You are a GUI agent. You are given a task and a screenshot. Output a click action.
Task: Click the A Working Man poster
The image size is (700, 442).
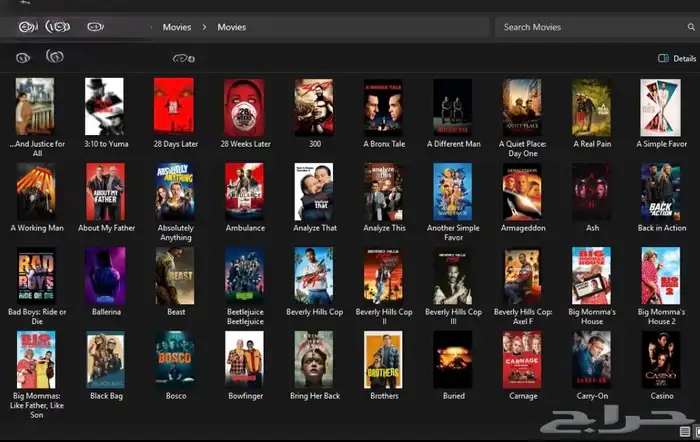(36, 192)
